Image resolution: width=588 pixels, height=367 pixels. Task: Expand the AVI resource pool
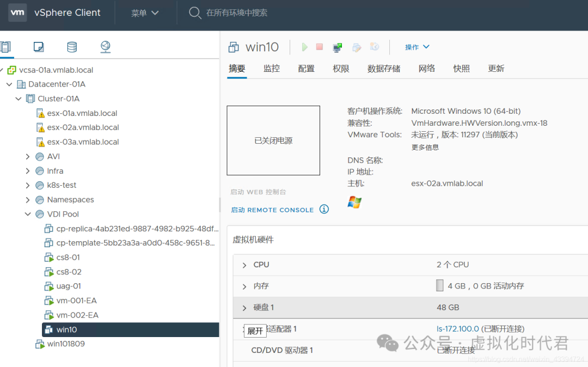(x=28, y=156)
